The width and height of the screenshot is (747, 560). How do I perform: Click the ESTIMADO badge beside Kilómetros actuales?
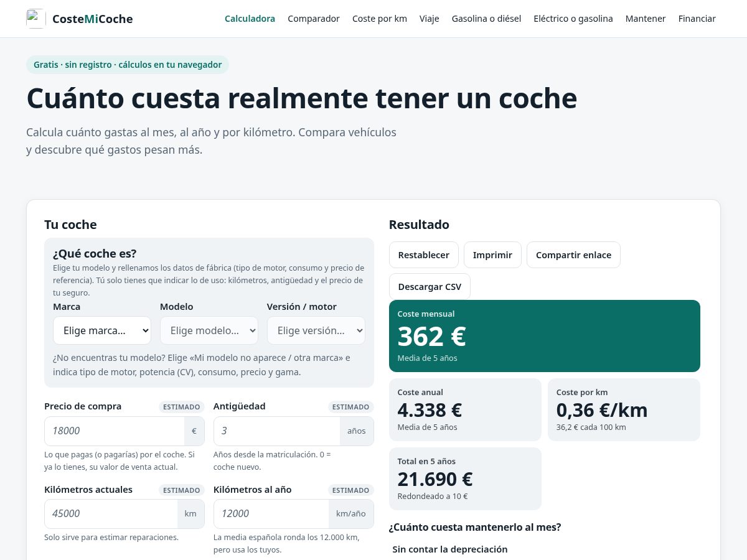pos(182,490)
